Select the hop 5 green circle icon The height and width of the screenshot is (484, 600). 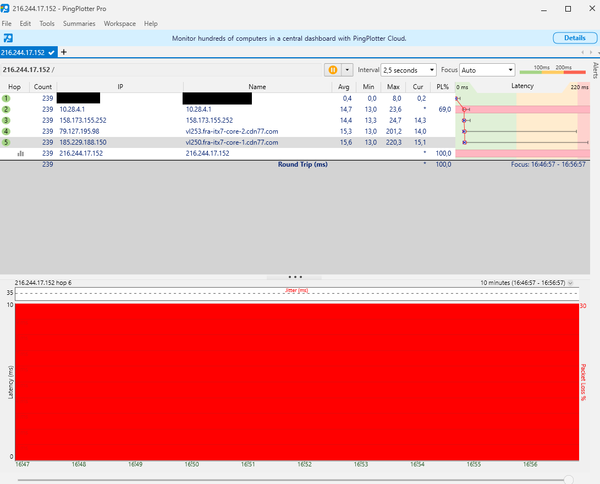point(6,142)
